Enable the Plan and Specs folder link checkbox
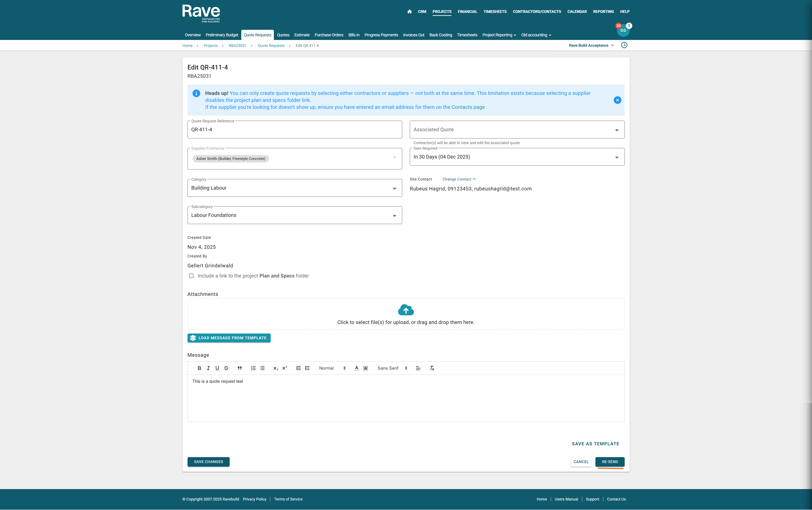 pos(191,276)
